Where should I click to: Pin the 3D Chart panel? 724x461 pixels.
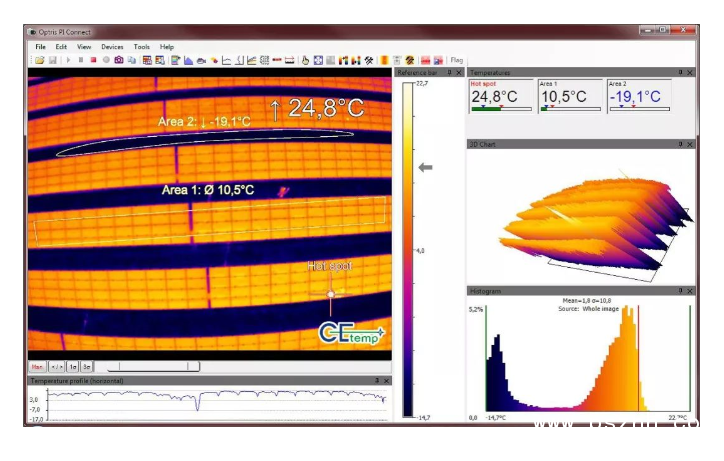point(680,145)
